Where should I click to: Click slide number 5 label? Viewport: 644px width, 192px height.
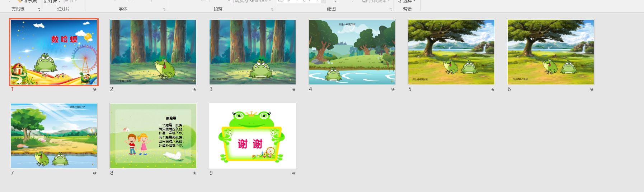410,89
